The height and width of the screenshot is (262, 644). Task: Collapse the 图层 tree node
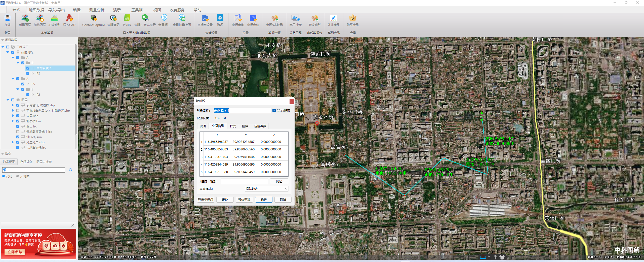click(8, 100)
